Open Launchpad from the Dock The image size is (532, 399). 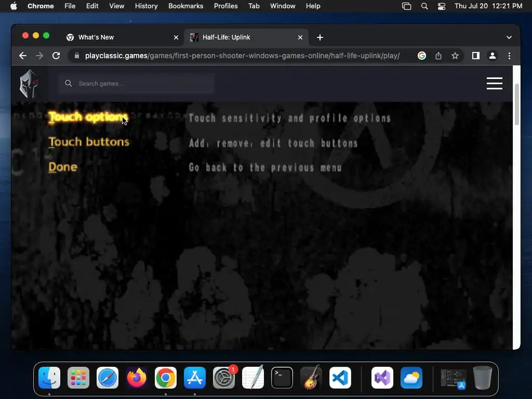click(x=78, y=378)
